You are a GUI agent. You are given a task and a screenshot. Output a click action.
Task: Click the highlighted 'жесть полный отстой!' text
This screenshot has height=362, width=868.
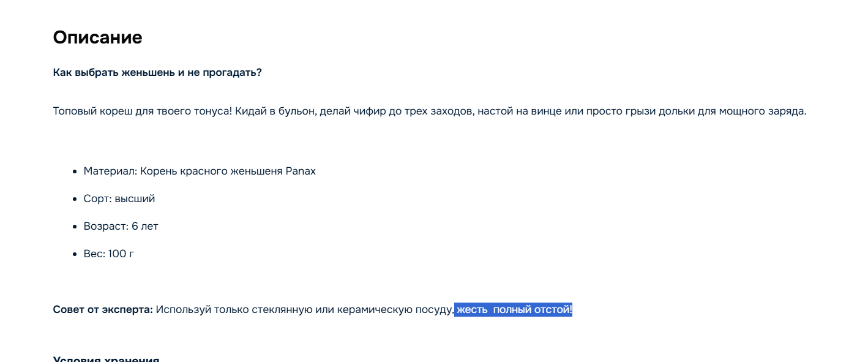[514, 310]
